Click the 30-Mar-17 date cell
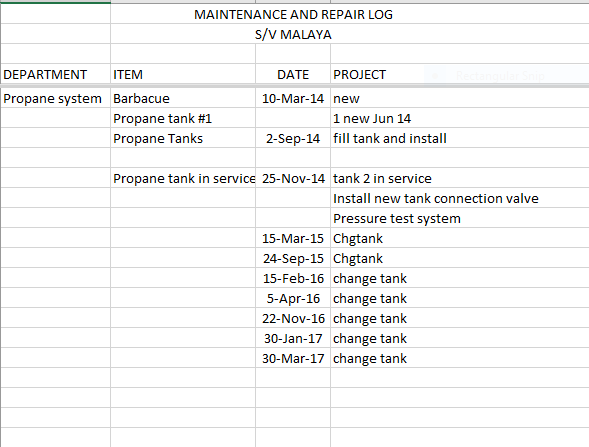 click(293, 358)
